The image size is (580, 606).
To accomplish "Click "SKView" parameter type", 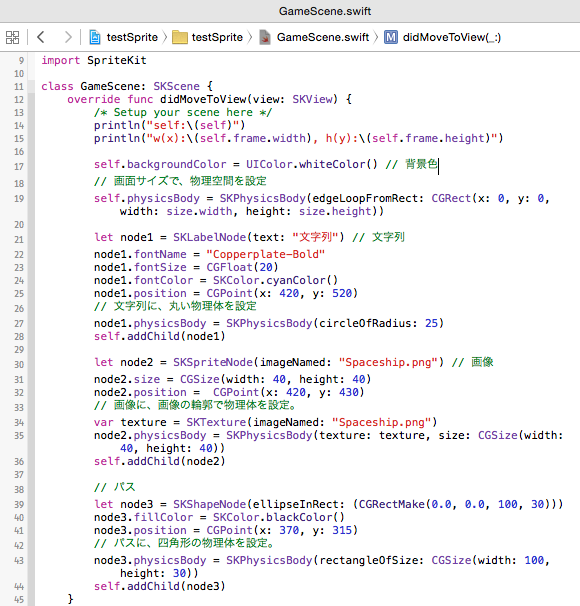I will [312, 99].
